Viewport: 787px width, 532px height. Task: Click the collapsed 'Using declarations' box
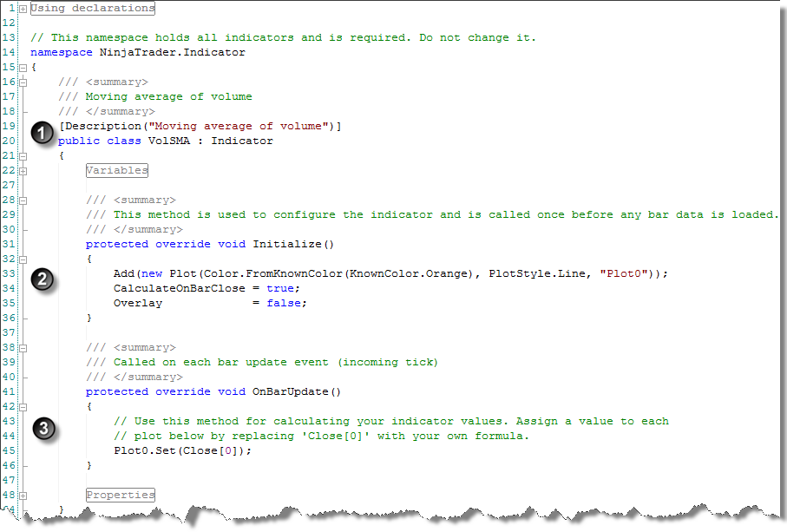pyautogui.click(x=93, y=9)
